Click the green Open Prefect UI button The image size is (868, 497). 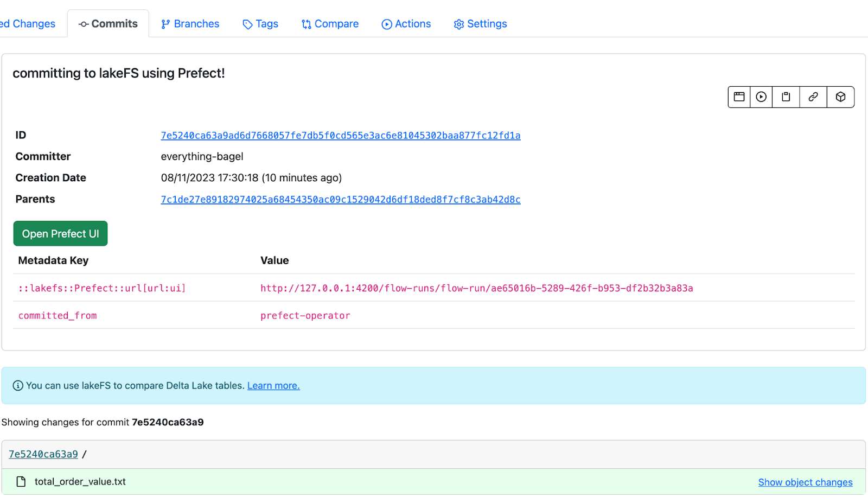point(60,234)
